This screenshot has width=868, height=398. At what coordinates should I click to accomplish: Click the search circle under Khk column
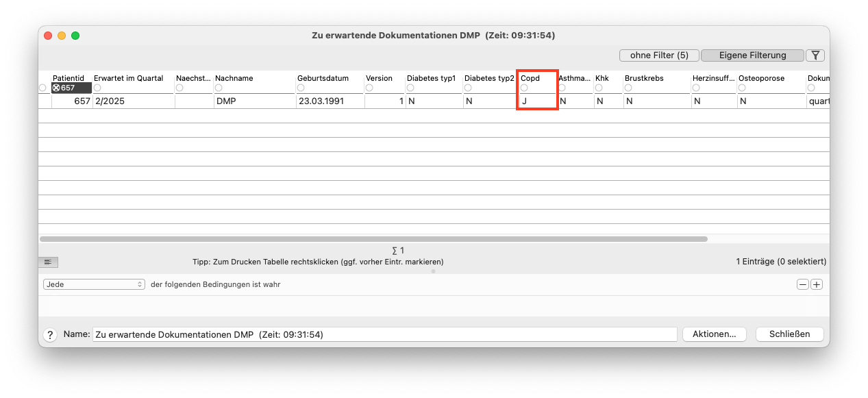coord(599,88)
